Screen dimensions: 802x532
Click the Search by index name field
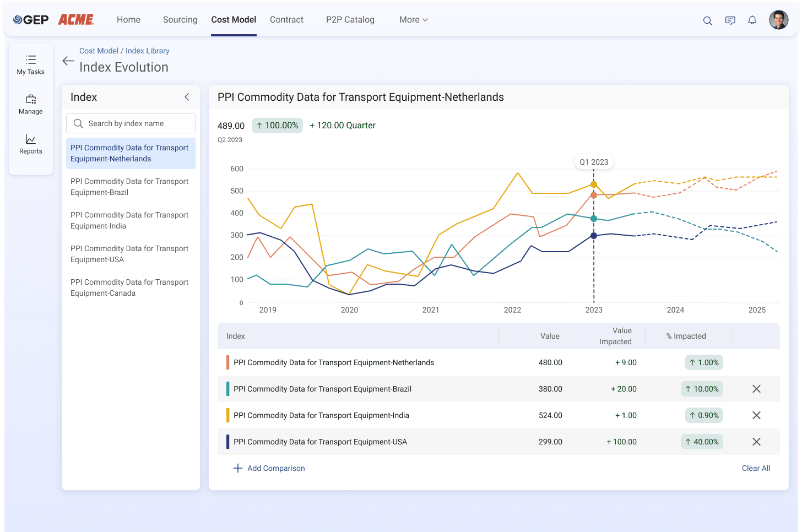[x=131, y=123]
